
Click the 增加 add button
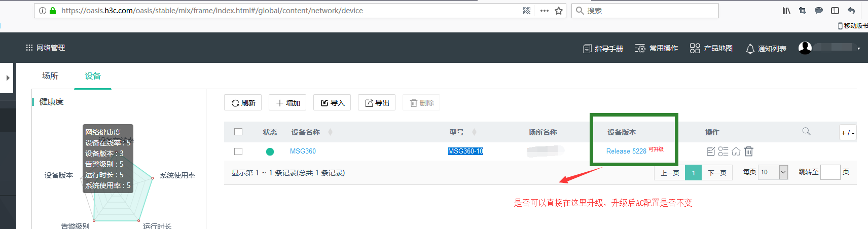coord(287,103)
